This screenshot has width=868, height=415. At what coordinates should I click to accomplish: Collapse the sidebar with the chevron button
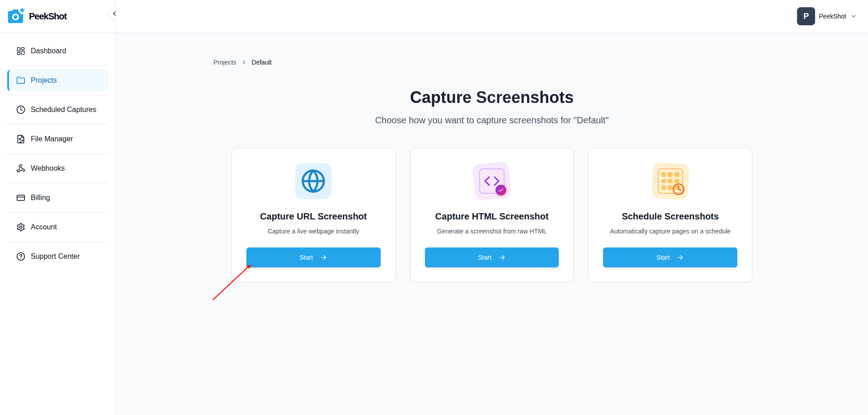pyautogui.click(x=114, y=14)
